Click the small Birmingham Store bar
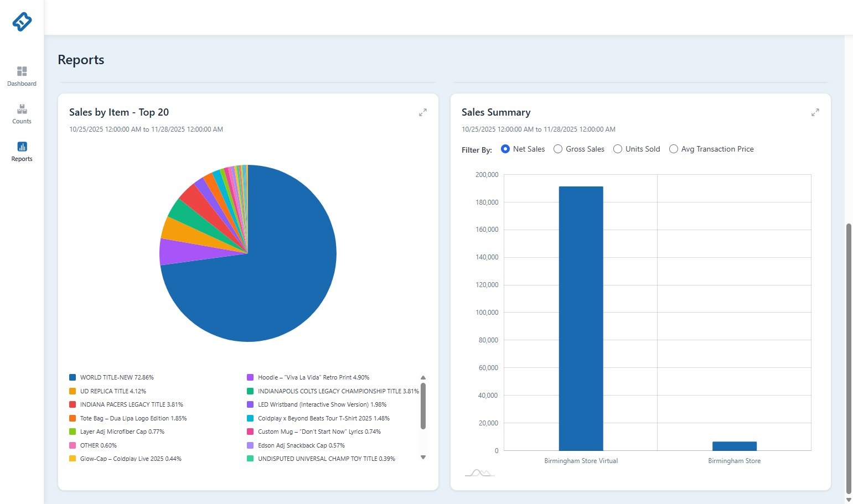Screen dimensions: 853x504 [x=735, y=446]
